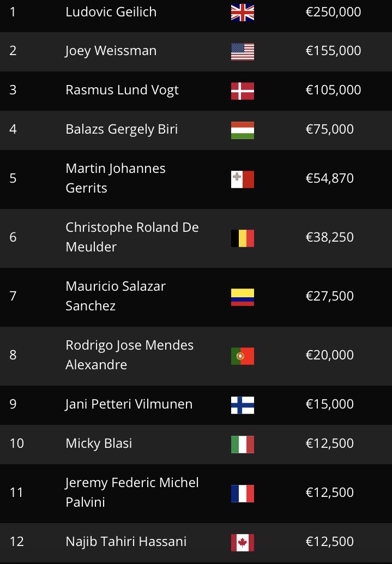Viewport: 392px width, 564px height.
Task: Open Rasmus Lund Vogt's entry
Action: (x=122, y=90)
